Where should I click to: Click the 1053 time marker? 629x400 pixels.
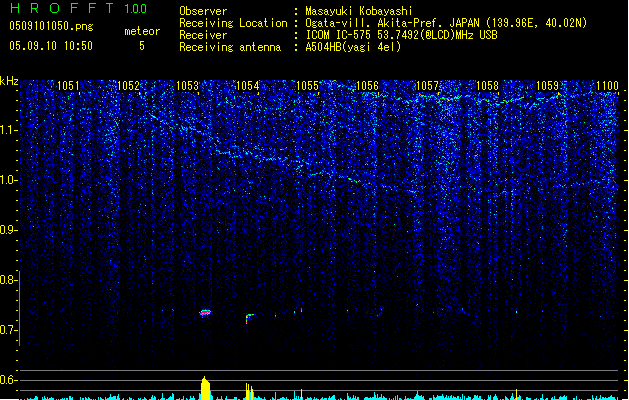187,85
